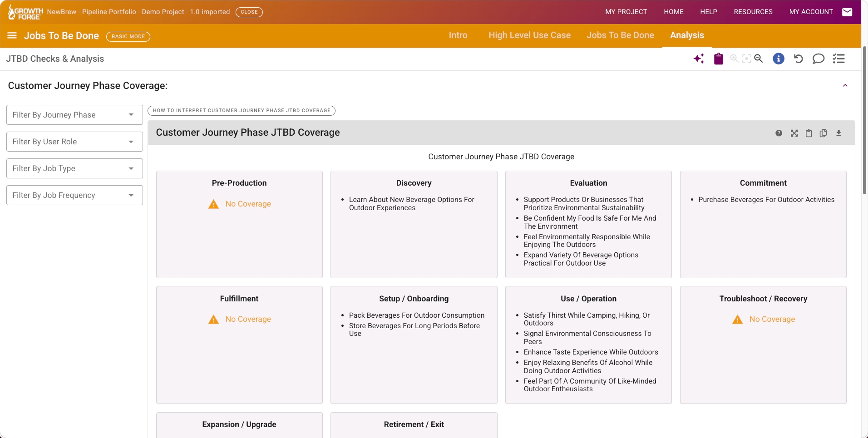
Task: Expand coverage panel to fullscreen
Action: click(794, 133)
